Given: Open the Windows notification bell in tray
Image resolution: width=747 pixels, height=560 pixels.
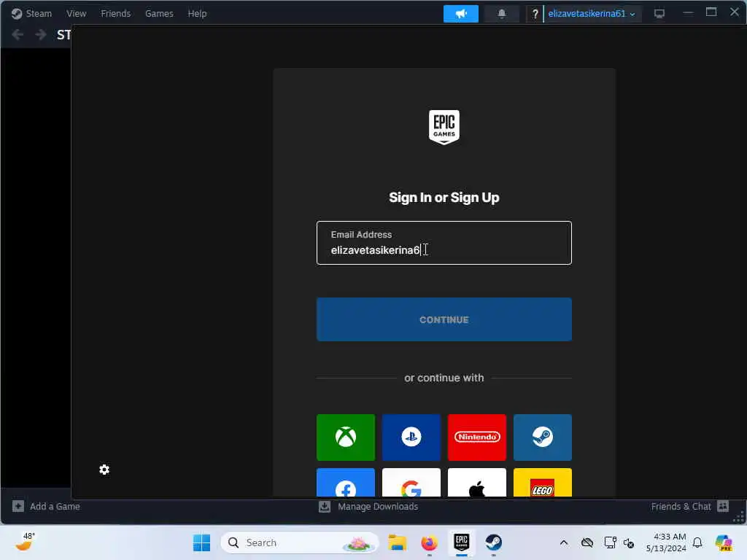Looking at the screenshot, I should pos(697,542).
